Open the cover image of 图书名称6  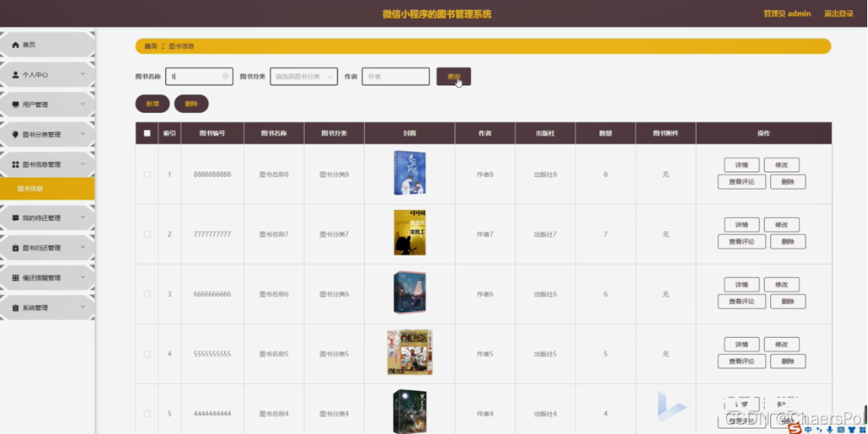pos(410,293)
